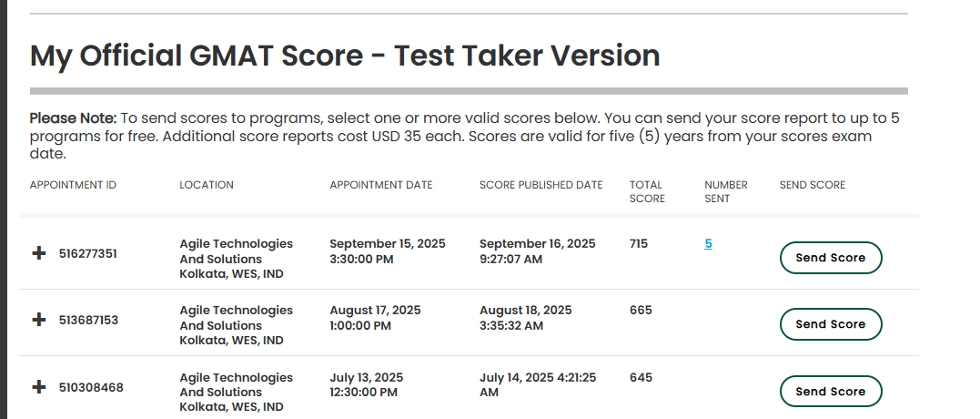
Task: Click plus icon beside appointment 510308468
Action: click(x=38, y=387)
